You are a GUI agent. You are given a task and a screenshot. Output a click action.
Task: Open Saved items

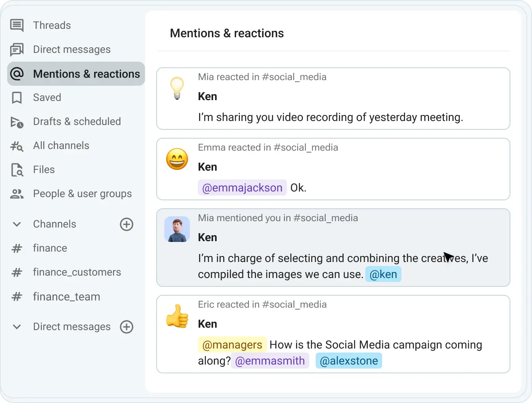(x=76, y=97)
